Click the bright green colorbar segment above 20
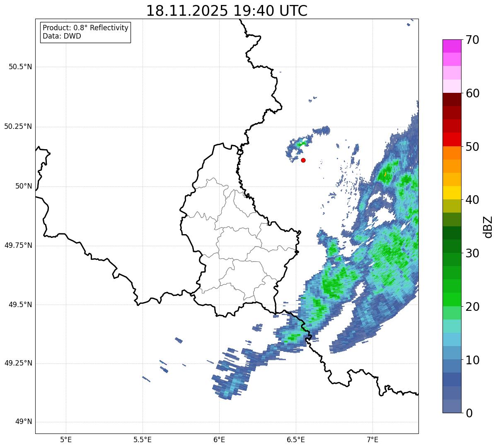The height and width of the screenshot is (448, 498). click(x=452, y=299)
